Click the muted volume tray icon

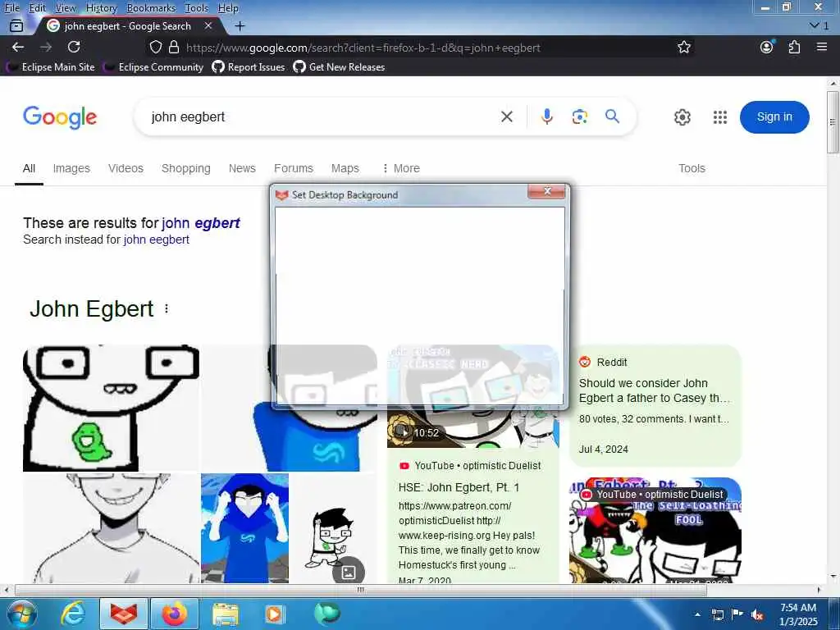point(757,614)
